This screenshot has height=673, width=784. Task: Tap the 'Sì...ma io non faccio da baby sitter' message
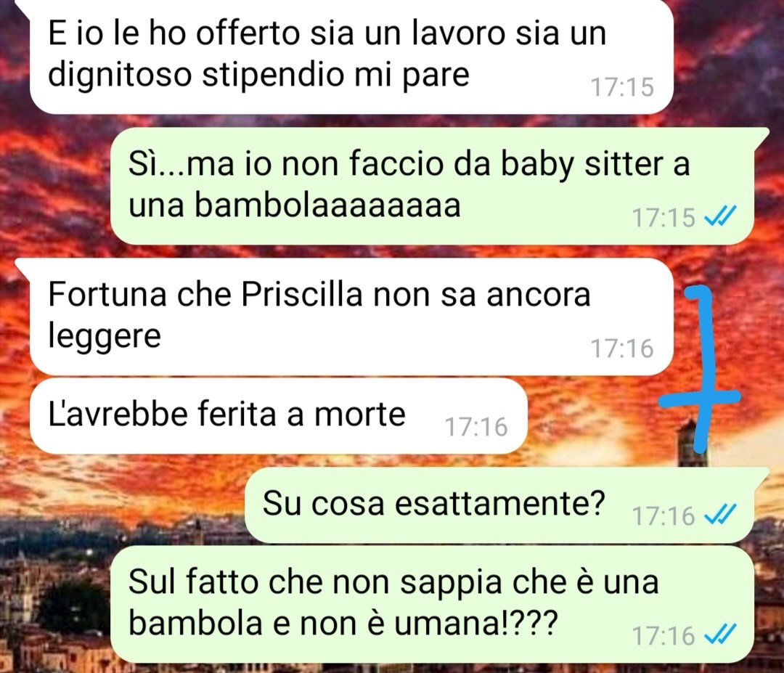[433, 186]
